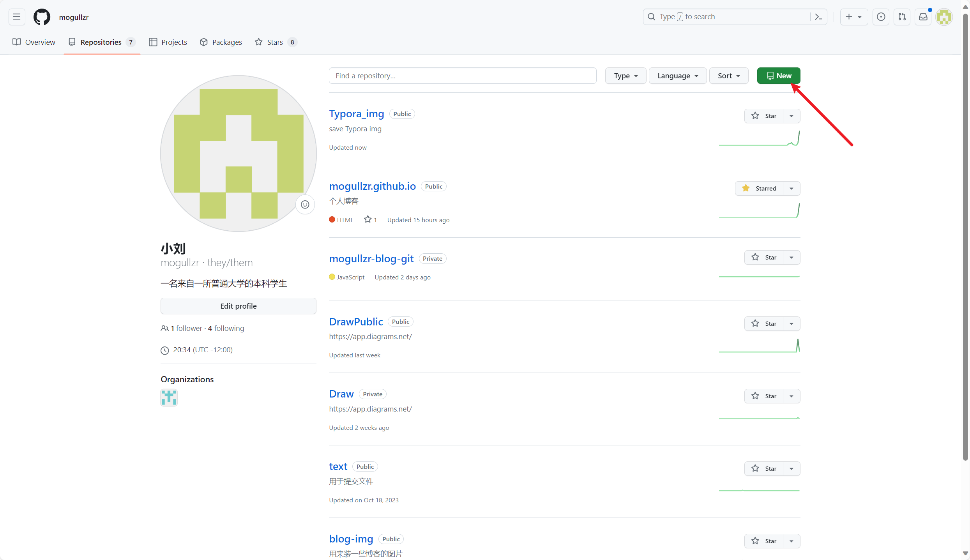This screenshot has width=970, height=560.
Task: Star the Typora_img repository
Action: 764,116
